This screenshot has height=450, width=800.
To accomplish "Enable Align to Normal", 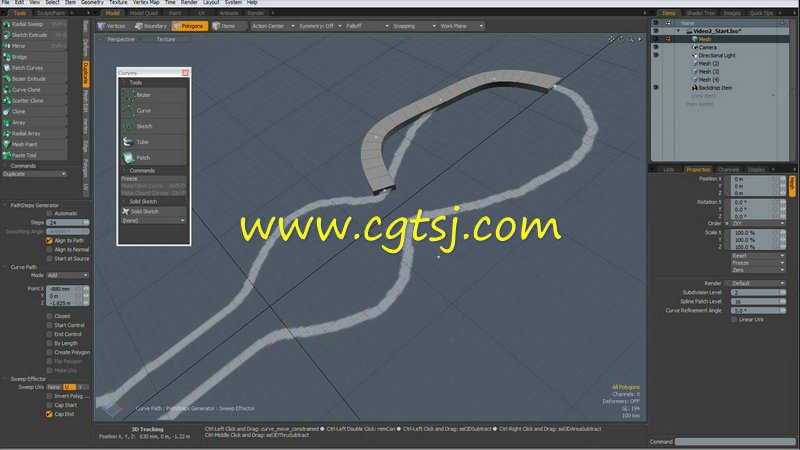I will click(49, 249).
